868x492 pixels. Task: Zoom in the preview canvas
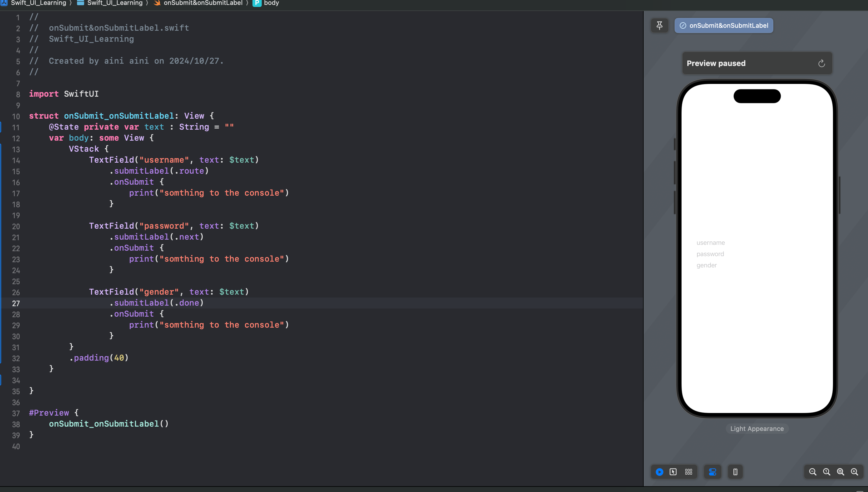click(x=854, y=472)
